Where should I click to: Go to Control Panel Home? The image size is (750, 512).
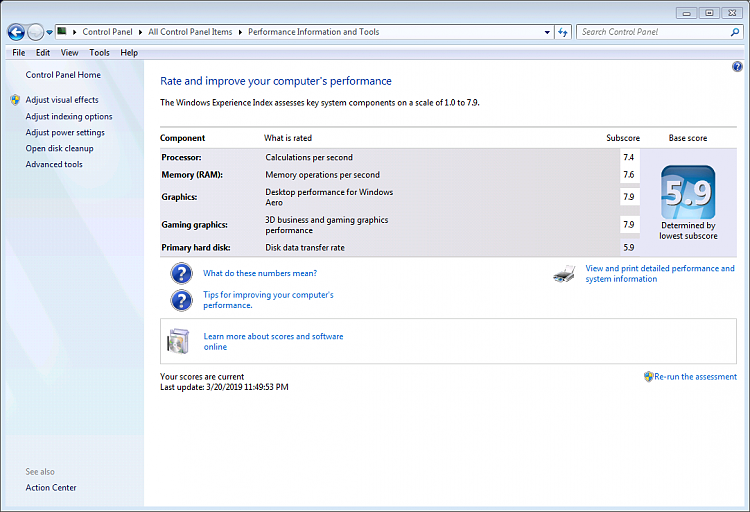click(63, 75)
